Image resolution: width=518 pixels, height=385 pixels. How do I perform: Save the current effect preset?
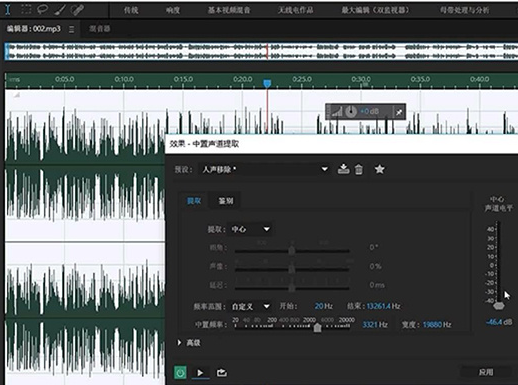coord(343,169)
